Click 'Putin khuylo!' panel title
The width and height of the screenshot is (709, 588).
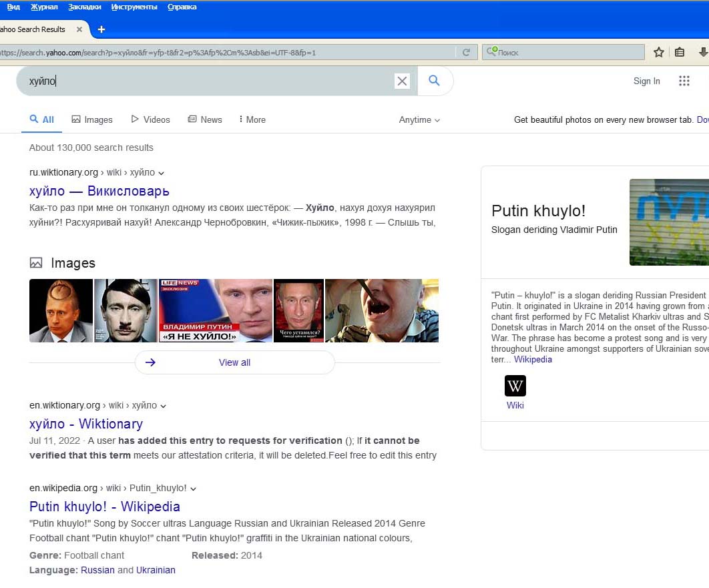pos(538,211)
